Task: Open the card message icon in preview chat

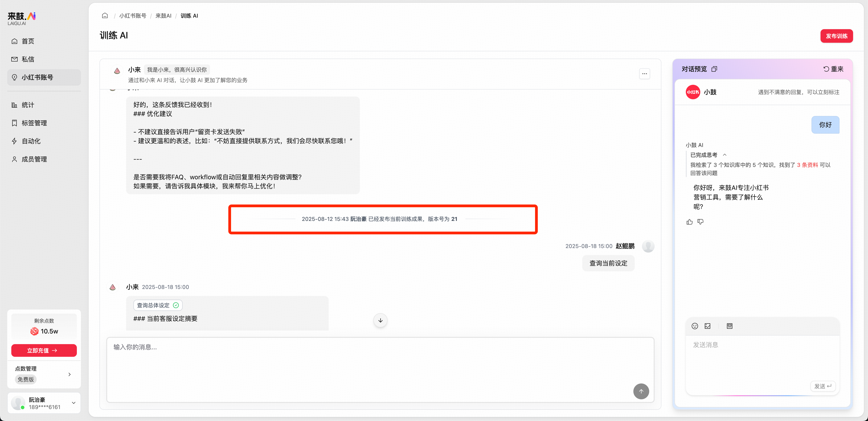Action: [x=729, y=326]
